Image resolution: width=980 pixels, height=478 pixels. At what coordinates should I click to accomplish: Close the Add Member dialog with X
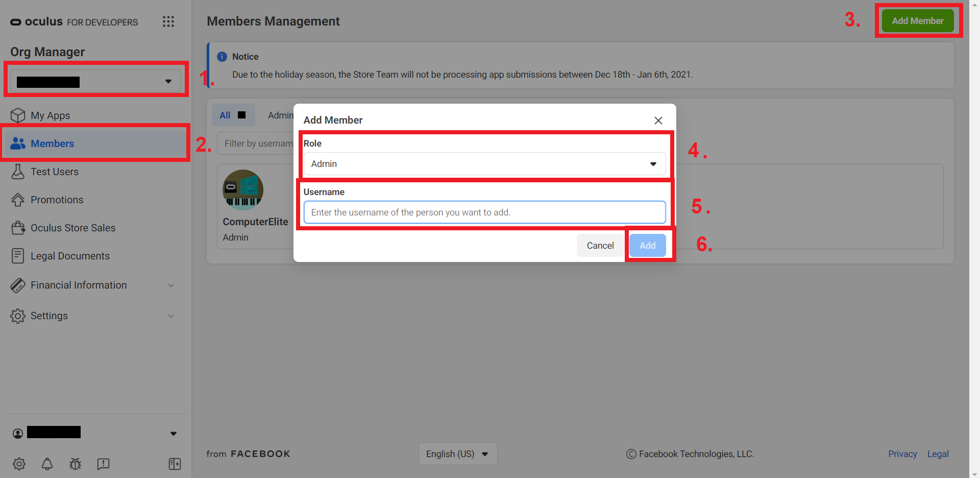pyautogui.click(x=658, y=121)
